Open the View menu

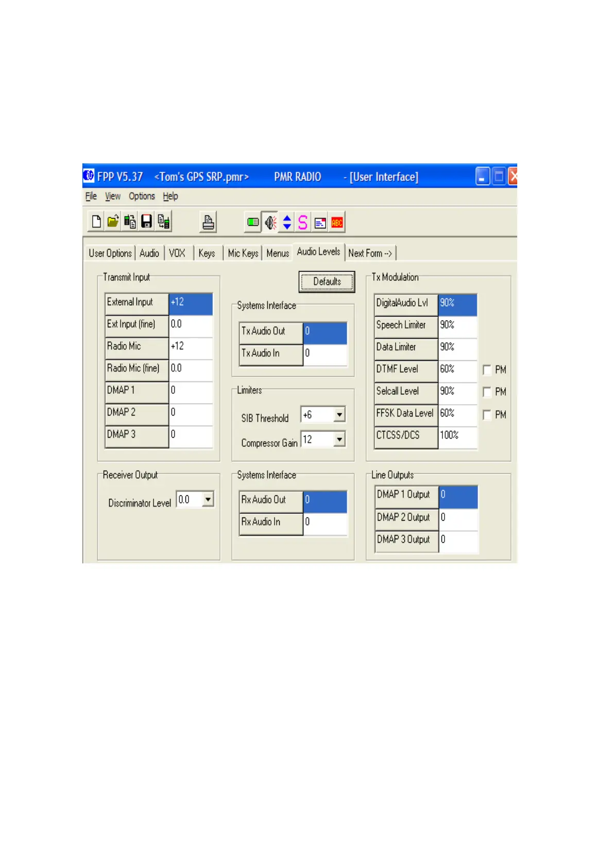point(113,196)
